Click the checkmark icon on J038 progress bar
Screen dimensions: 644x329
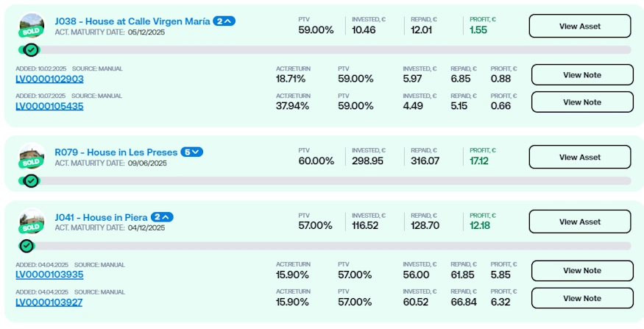31,50
